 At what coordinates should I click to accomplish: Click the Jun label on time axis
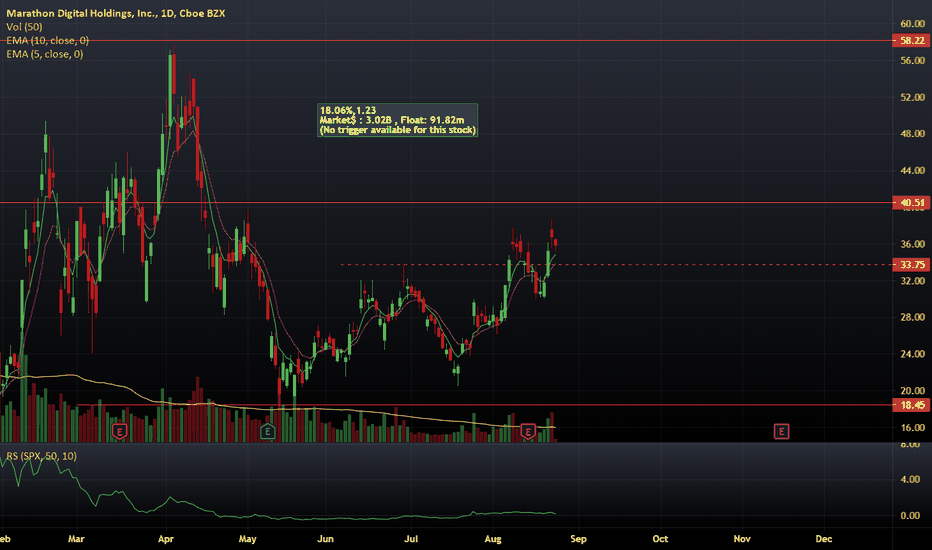tap(325, 539)
